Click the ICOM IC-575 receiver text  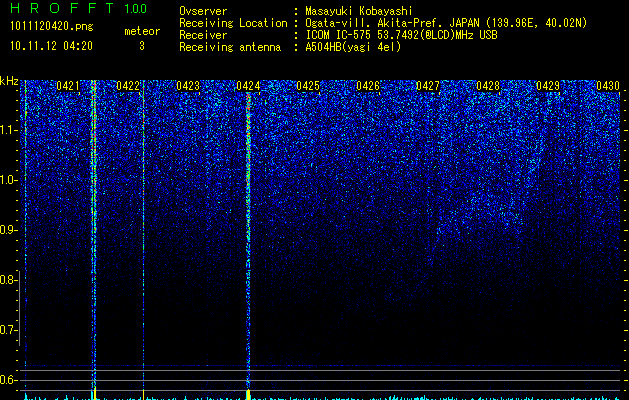(401, 35)
